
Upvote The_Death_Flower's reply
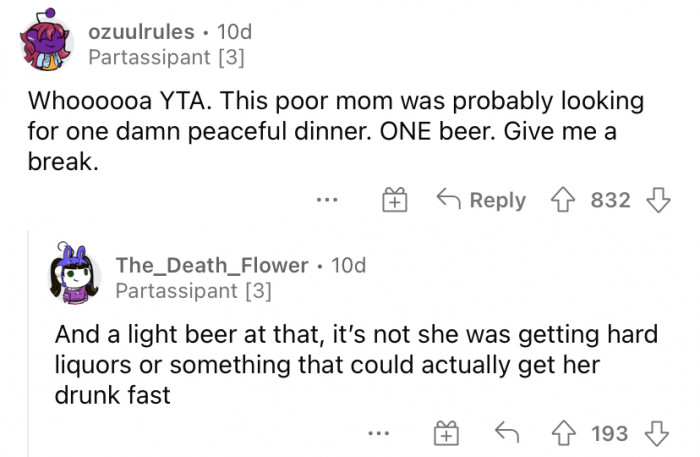564,433
